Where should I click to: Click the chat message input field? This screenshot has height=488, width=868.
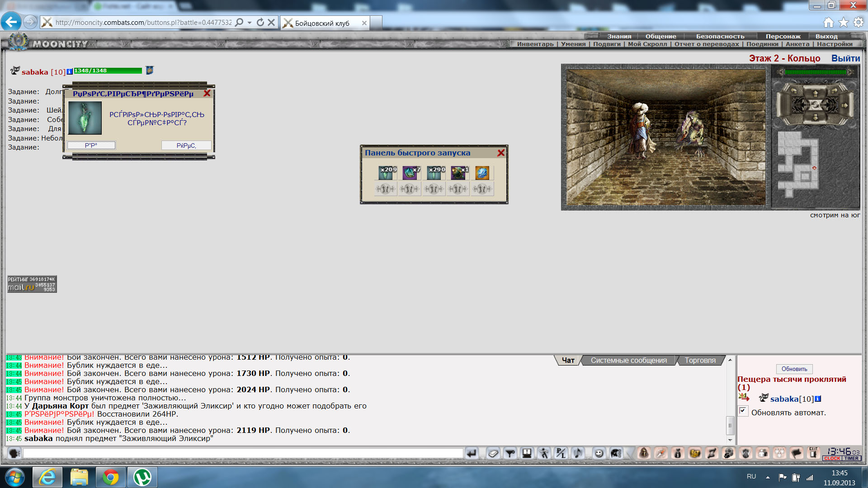coord(243,453)
